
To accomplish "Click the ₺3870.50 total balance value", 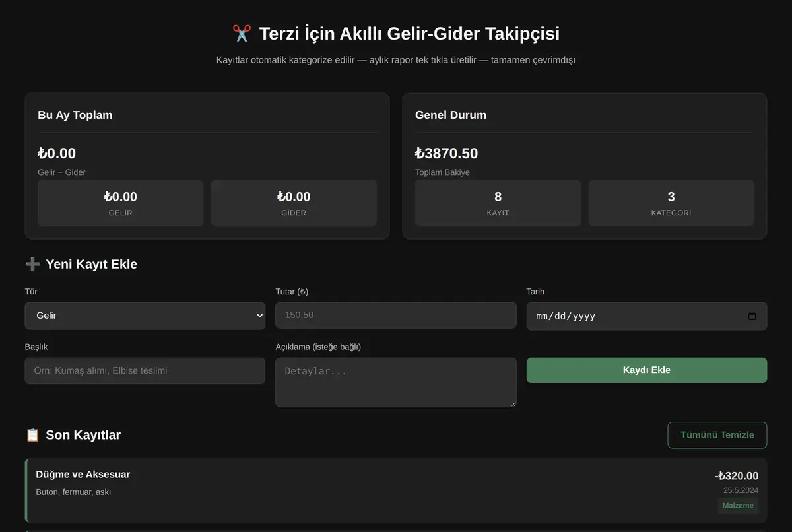I will (x=446, y=154).
